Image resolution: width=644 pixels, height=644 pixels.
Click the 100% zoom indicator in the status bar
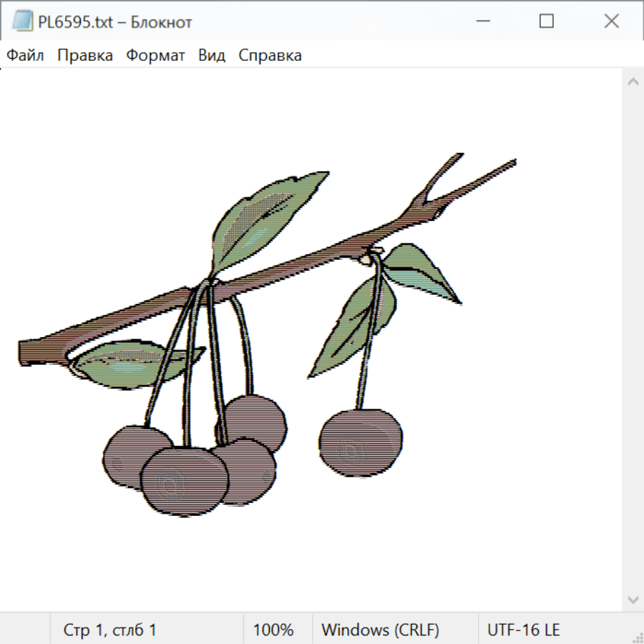[x=273, y=630]
